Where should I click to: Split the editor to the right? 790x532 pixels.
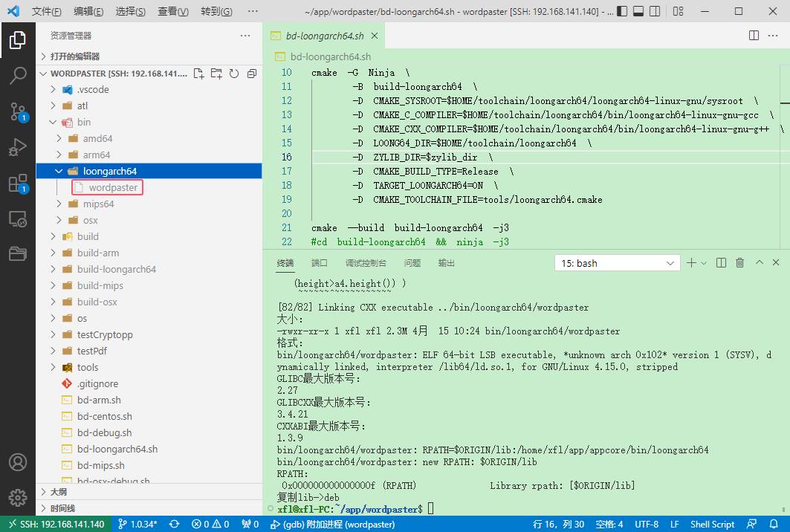point(754,36)
